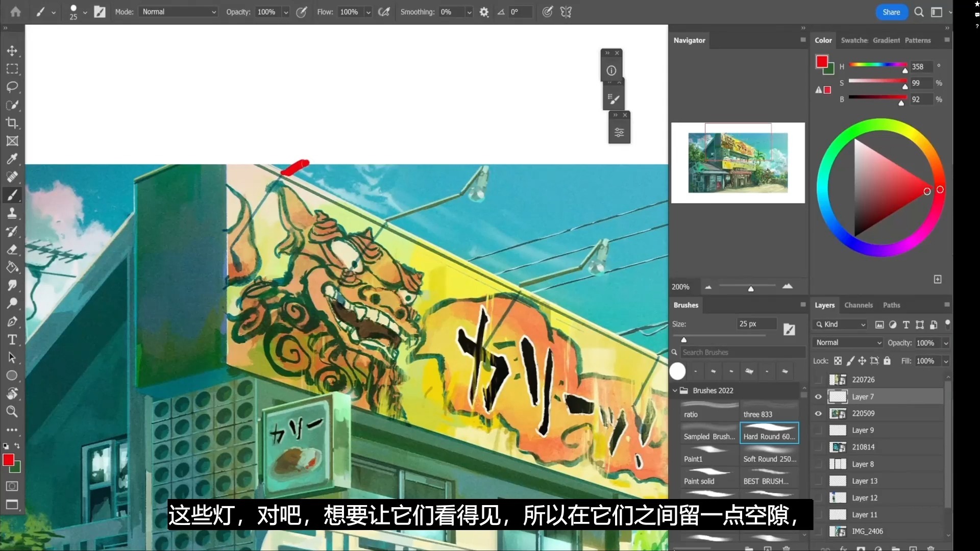
Task: Select the Smudge tool
Action: coord(12,285)
